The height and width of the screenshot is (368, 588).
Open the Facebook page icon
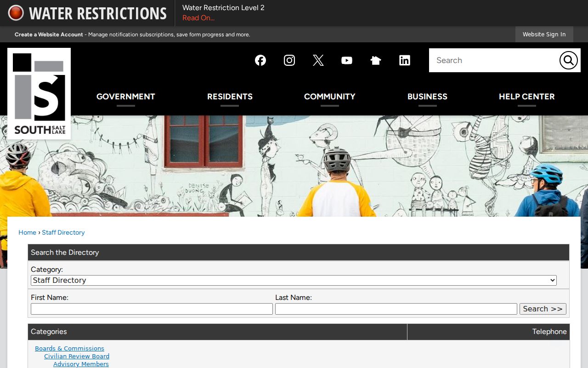click(x=260, y=60)
